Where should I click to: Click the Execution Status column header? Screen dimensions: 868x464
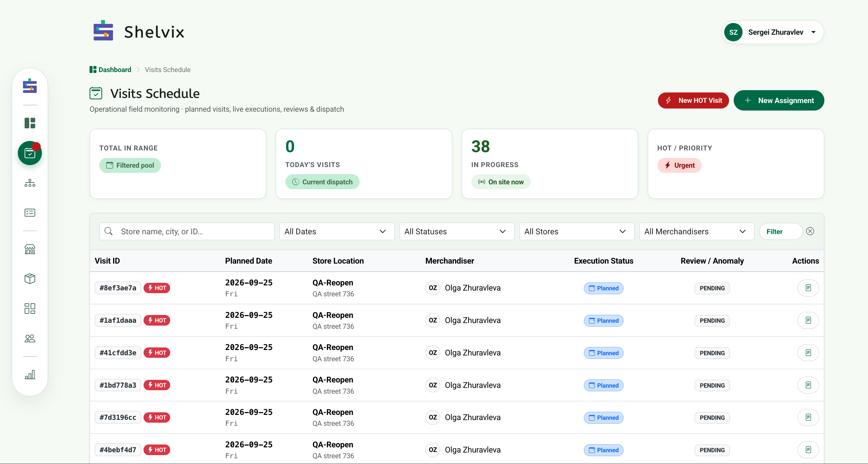603,260
